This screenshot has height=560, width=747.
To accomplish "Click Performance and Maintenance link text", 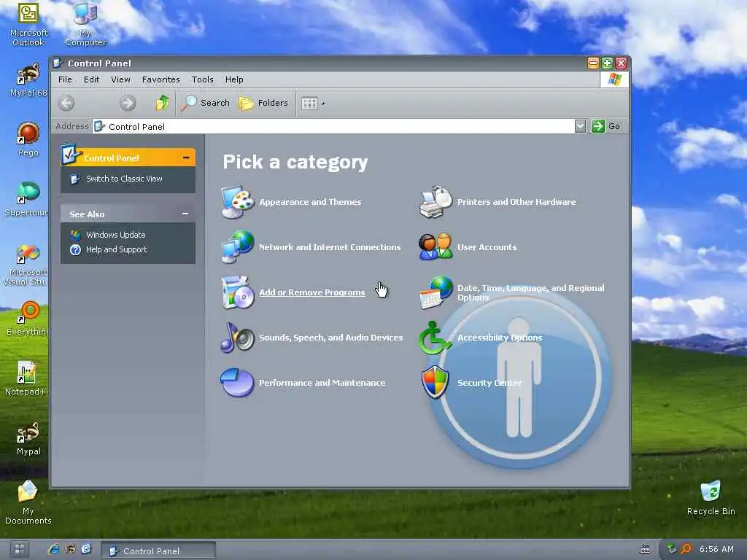I will (x=322, y=383).
